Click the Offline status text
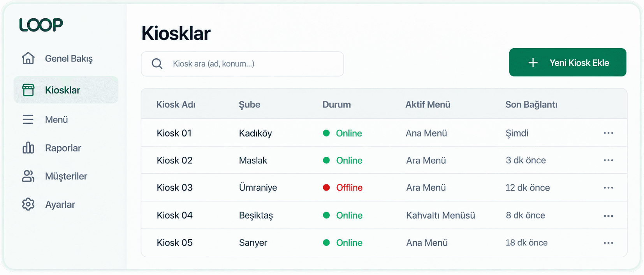 [x=349, y=187]
